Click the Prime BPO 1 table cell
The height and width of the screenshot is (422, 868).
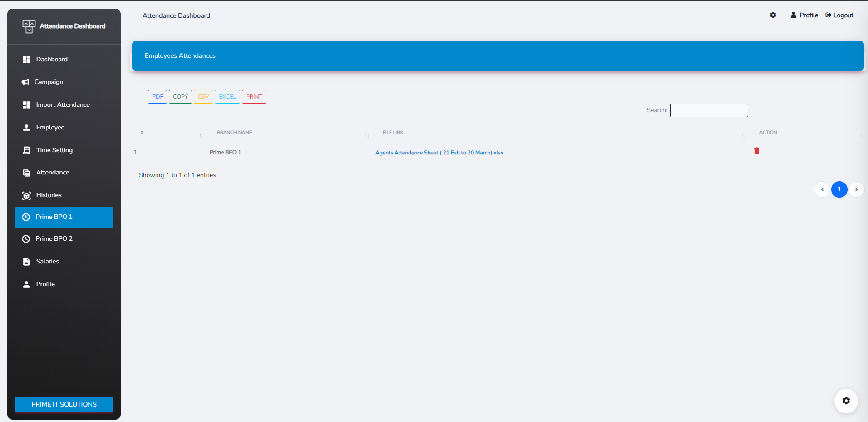click(226, 152)
